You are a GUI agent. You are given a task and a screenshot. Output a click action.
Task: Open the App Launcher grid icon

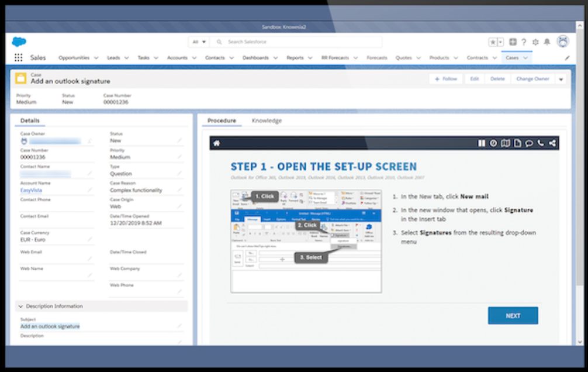coord(18,57)
